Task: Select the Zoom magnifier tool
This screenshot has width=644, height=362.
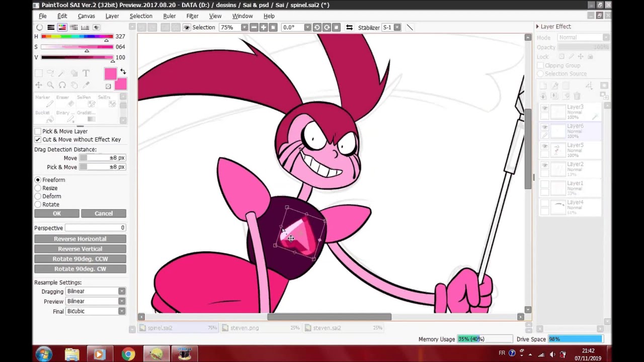Action: (50, 85)
